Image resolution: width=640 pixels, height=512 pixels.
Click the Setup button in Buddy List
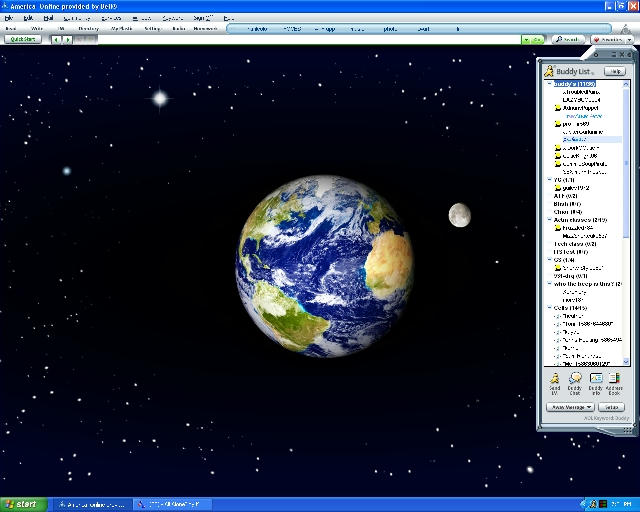tap(611, 407)
